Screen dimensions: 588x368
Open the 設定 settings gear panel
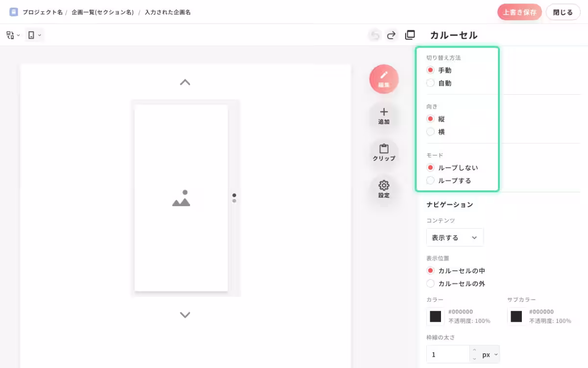pos(384,190)
